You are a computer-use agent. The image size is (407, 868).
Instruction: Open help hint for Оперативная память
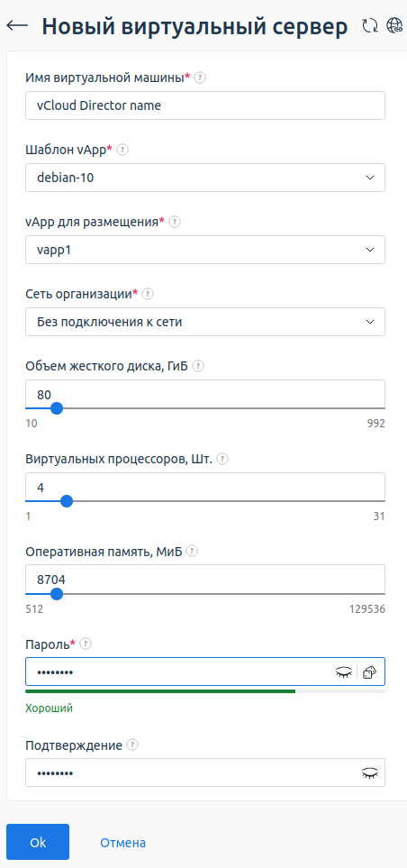click(x=192, y=552)
